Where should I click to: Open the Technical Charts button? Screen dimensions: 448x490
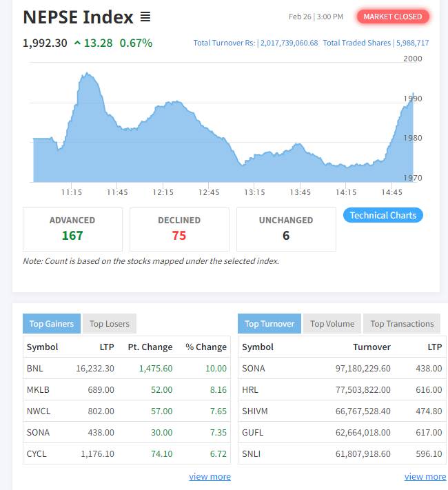383,215
